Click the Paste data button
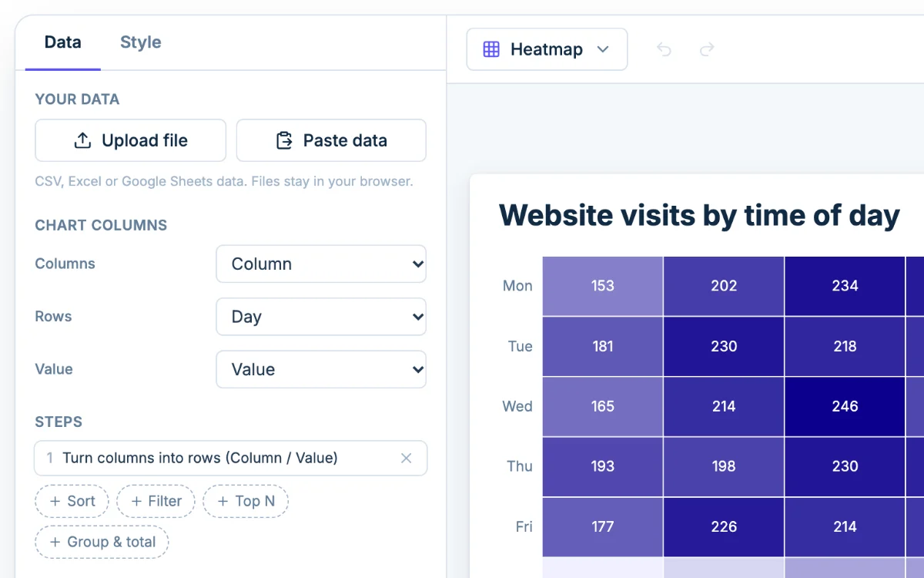The height and width of the screenshot is (578, 924). coord(331,140)
